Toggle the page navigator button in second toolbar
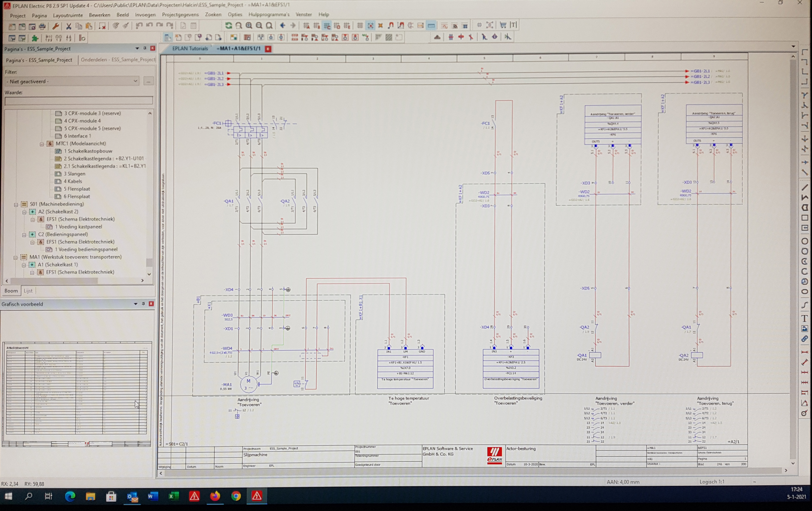812x511 pixels. [x=168, y=37]
